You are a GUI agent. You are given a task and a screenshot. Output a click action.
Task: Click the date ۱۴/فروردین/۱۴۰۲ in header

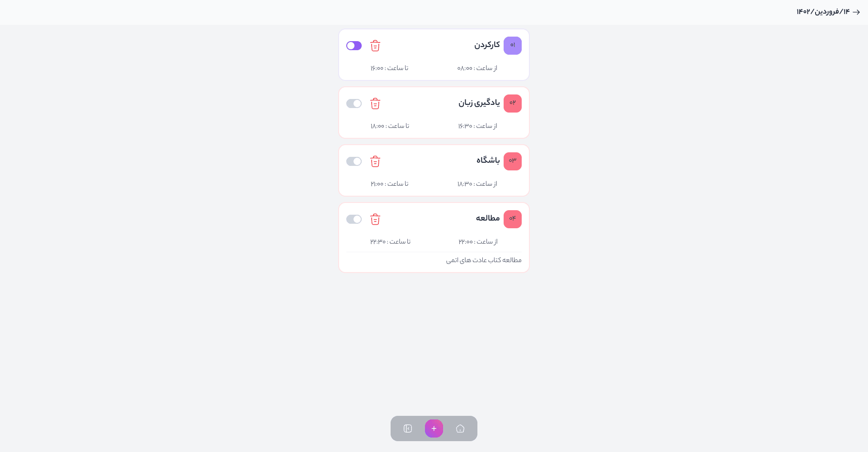point(823,12)
